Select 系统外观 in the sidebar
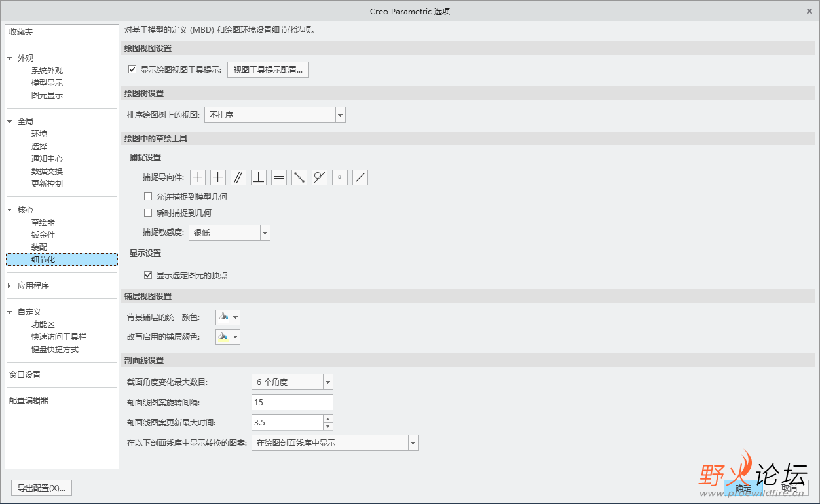 click(47, 71)
